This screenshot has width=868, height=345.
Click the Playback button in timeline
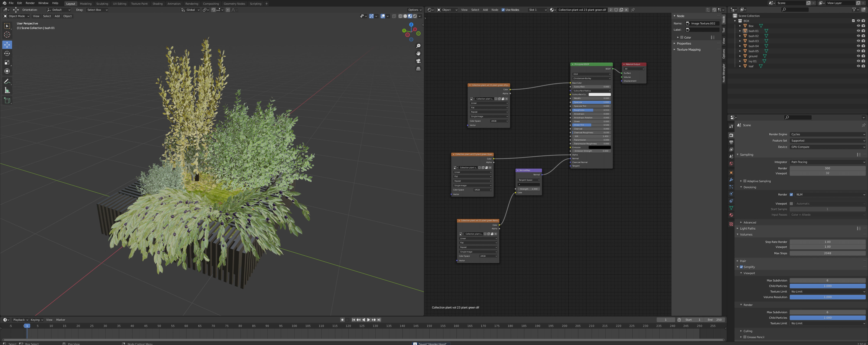coord(20,320)
